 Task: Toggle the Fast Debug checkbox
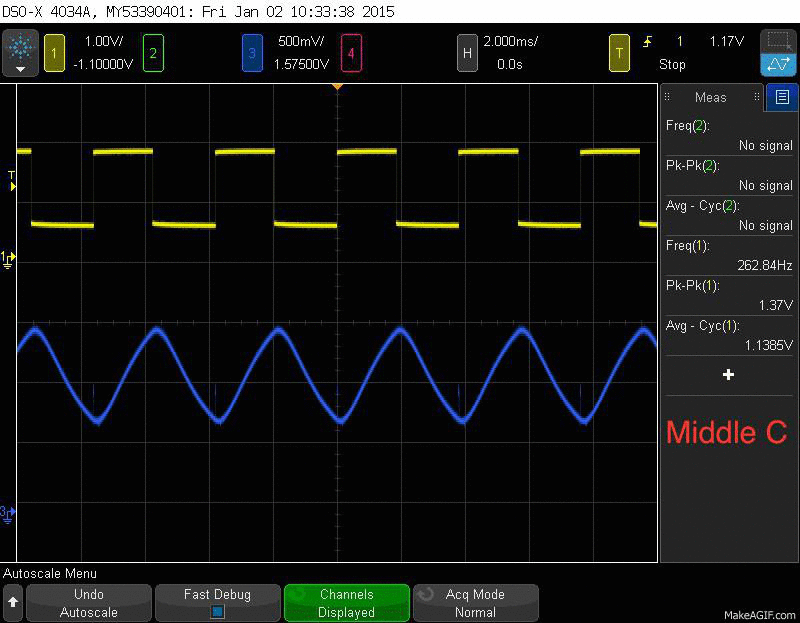pyautogui.click(x=217, y=611)
